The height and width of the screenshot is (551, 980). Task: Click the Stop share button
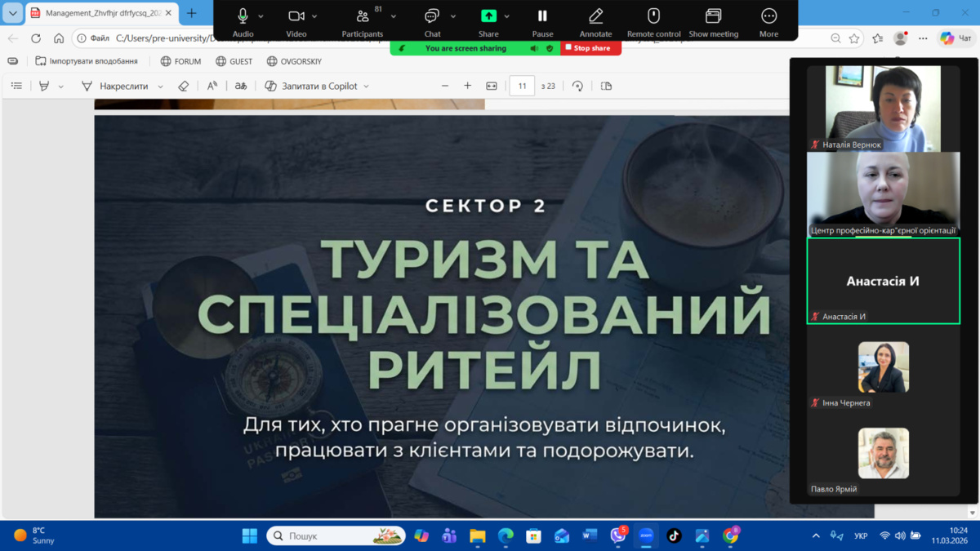pyautogui.click(x=591, y=48)
